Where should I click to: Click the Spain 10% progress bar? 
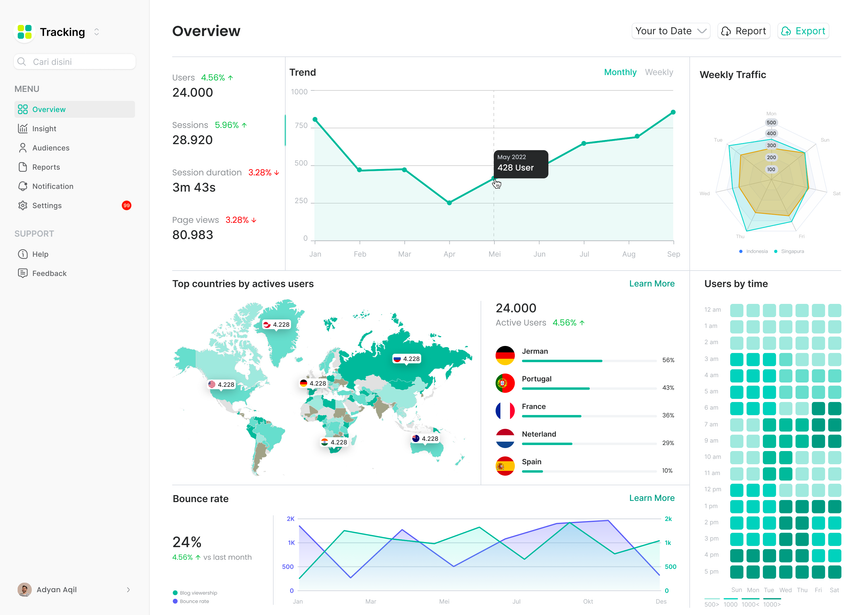589,471
